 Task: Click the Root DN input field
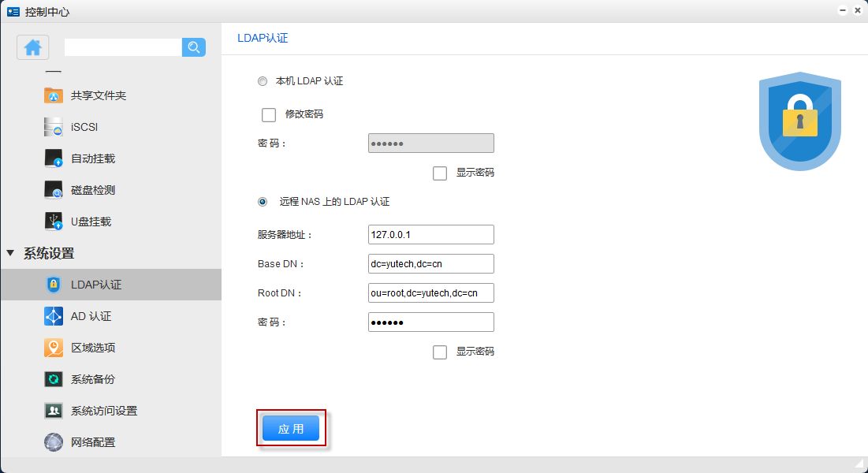pyautogui.click(x=430, y=293)
